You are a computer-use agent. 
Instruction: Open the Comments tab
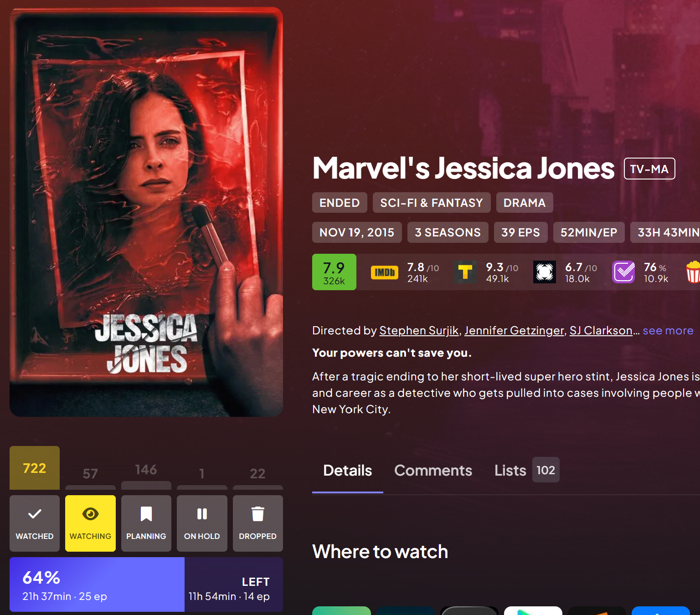pyautogui.click(x=433, y=471)
